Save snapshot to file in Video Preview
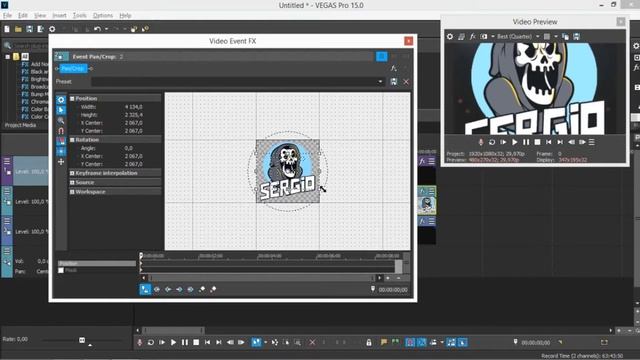Image resolution: width=640 pixels, height=360 pixels. click(x=576, y=36)
